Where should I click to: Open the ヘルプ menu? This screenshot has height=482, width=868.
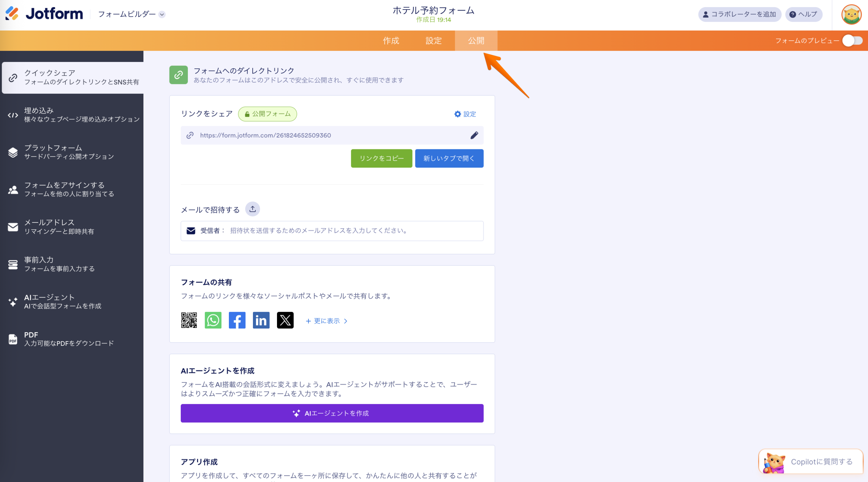click(x=804, y=14)
